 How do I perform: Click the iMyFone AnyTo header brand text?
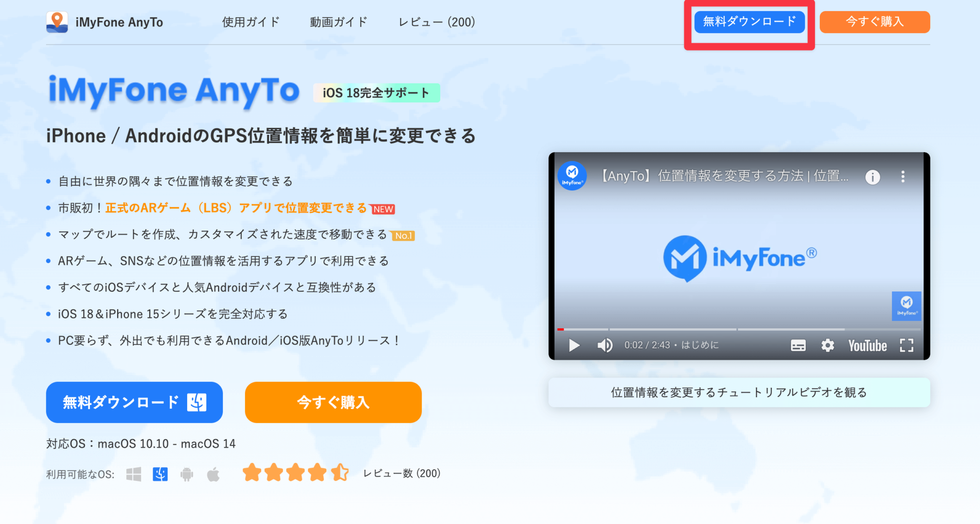[119, 22]
